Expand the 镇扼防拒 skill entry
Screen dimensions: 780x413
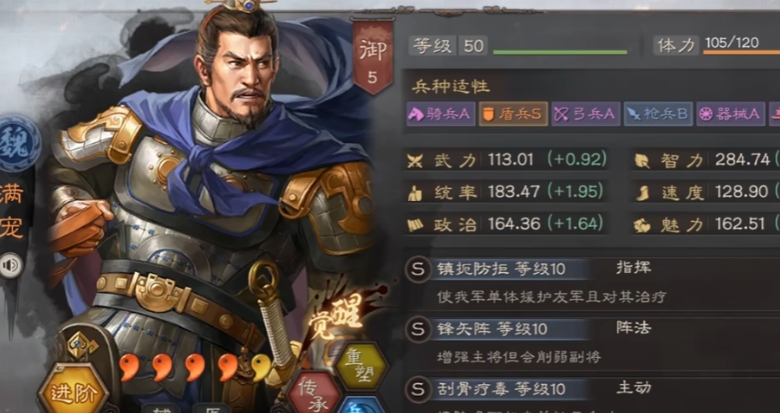[592, 283]
